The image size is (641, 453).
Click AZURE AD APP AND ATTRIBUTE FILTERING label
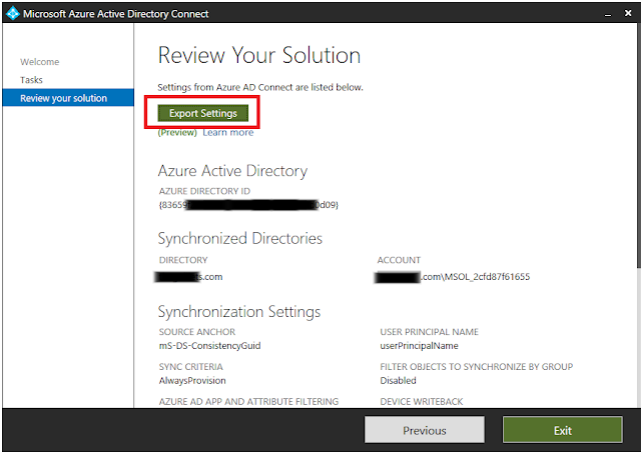[x=249, y=401]
